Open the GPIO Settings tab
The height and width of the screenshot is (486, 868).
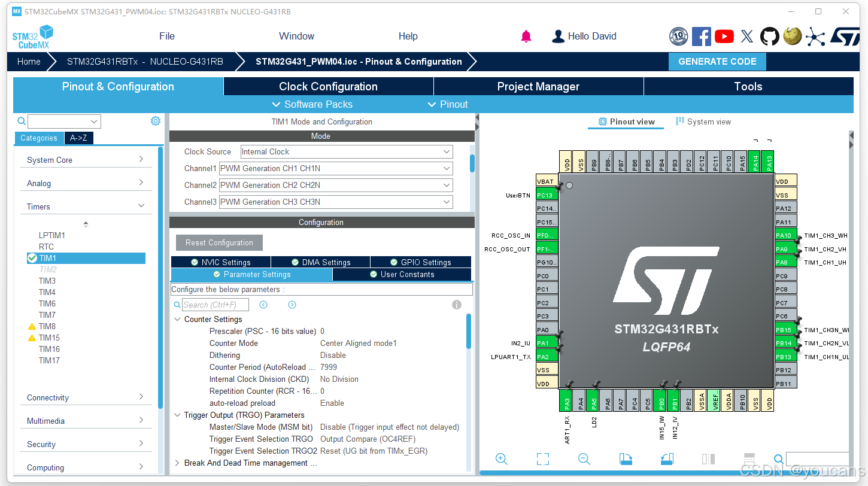[x=421, y=262]
